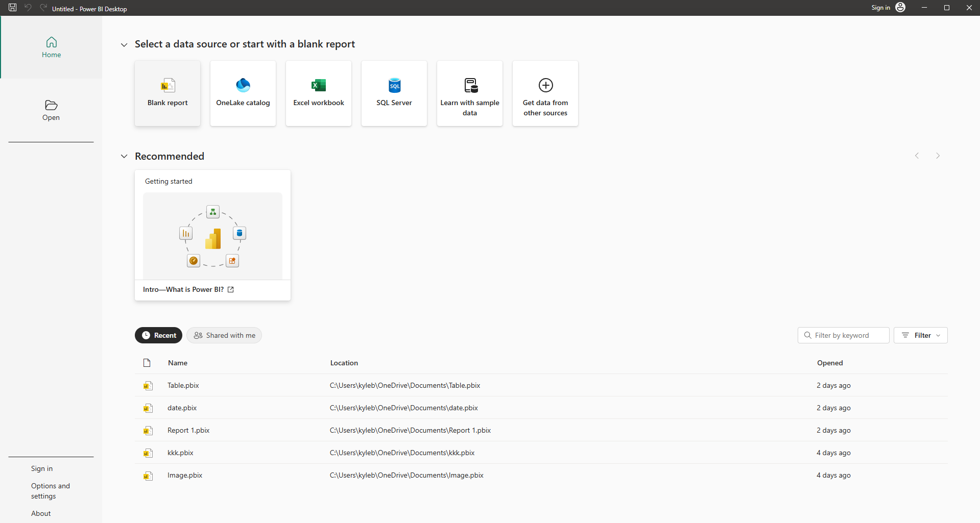Click the Blank report icon
The image size is (980, 523).
point(168,86)
